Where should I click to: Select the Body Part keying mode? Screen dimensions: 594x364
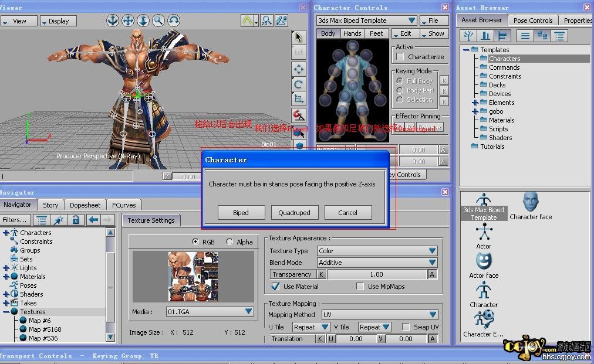coord(400,90)
